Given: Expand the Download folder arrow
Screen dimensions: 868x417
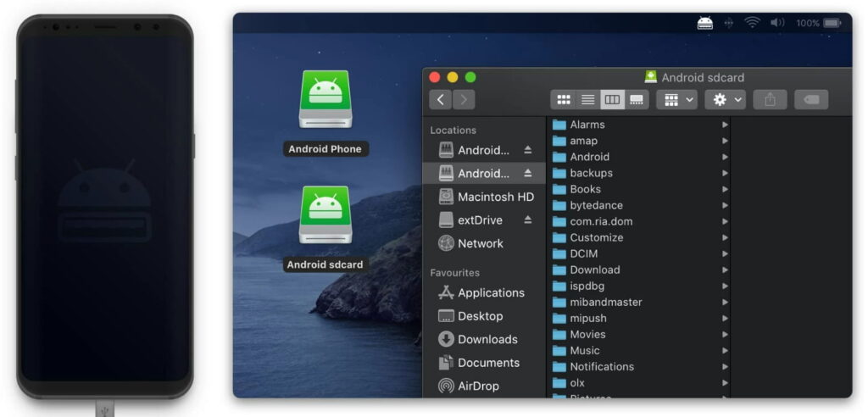Looking at the screenshot, I should coord(725,270).
